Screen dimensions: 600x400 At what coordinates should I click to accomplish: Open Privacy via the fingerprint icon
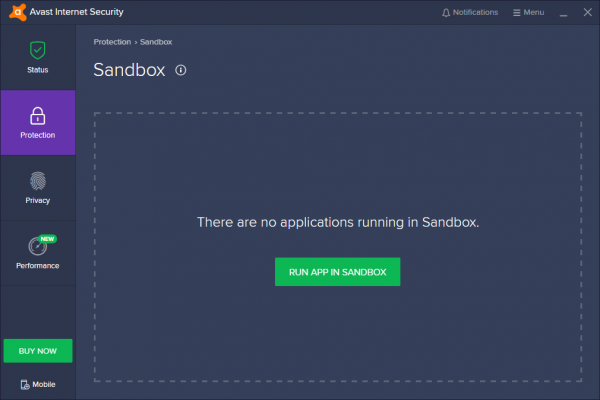point(38,180)
